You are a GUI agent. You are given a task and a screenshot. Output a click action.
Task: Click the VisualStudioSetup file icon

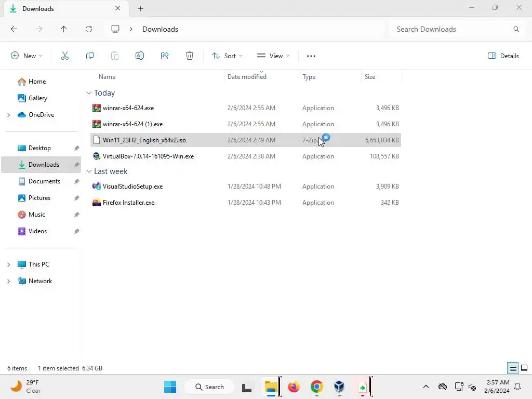96,187
